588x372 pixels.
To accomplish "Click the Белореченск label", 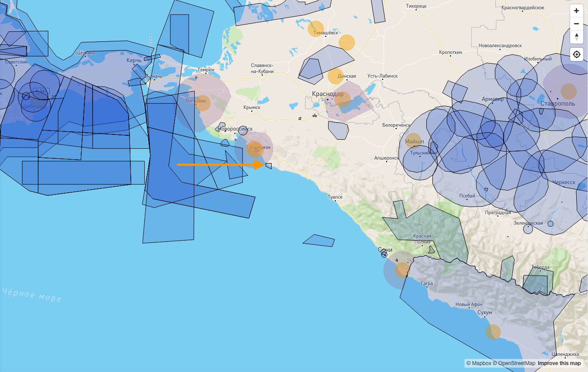I will click(396, 125).
